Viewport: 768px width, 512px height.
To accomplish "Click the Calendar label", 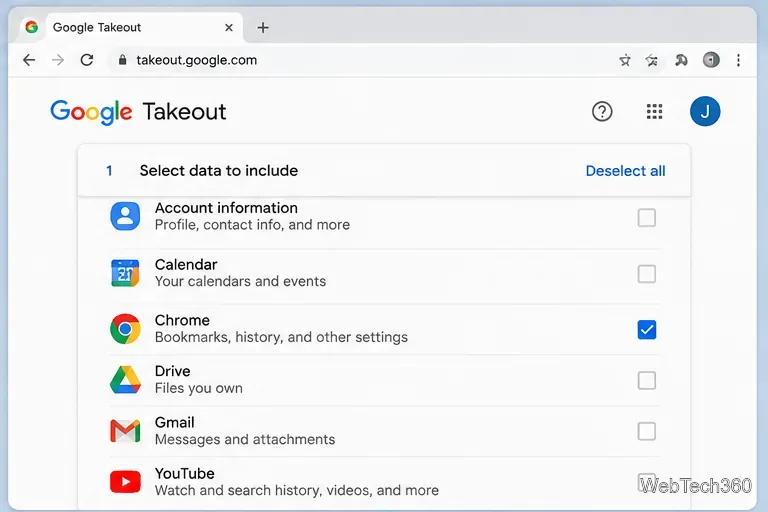I will pos(186,265).
